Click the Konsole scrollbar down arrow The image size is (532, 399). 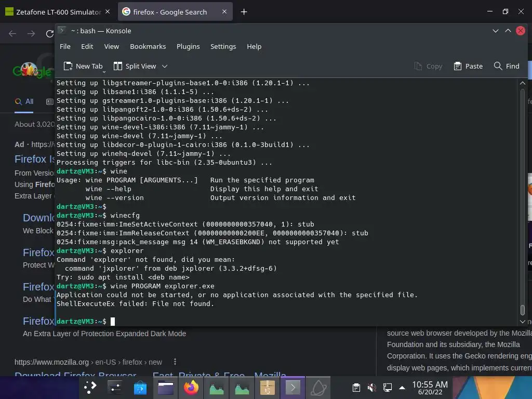pyautogui.click(x=523, y=322)
